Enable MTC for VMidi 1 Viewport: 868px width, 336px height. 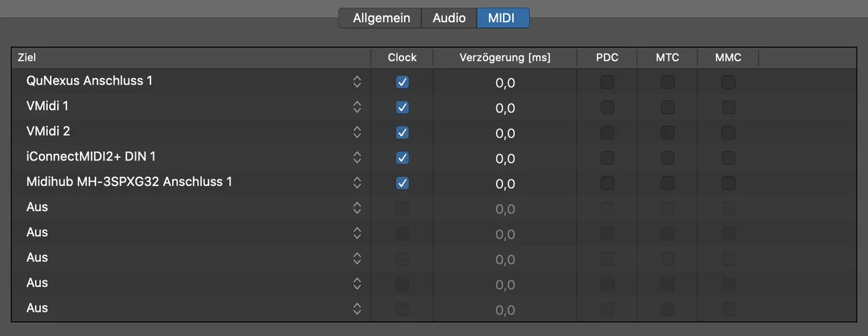(x=668, y=108)
